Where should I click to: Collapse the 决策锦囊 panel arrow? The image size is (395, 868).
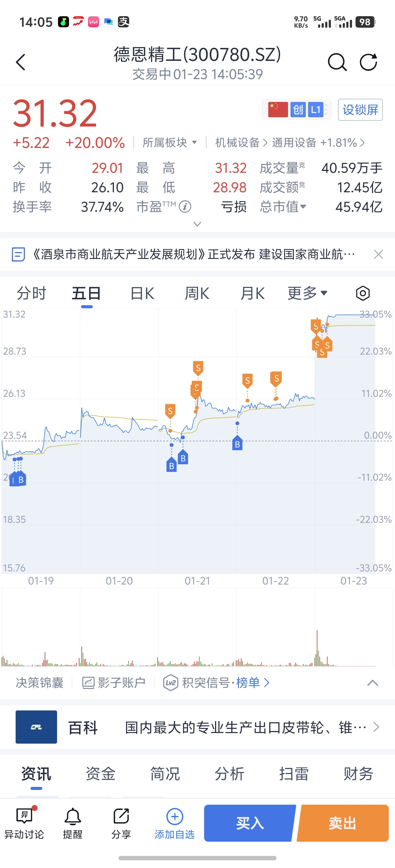(x=373, y=683)
